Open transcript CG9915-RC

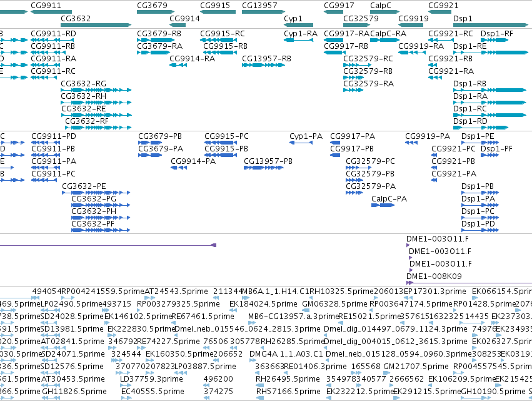(218, 40)
